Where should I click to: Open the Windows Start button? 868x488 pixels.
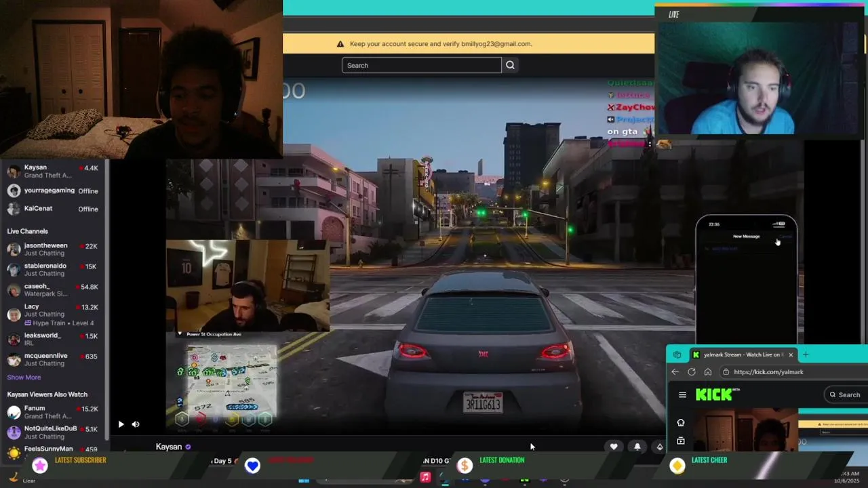(304, 480)
